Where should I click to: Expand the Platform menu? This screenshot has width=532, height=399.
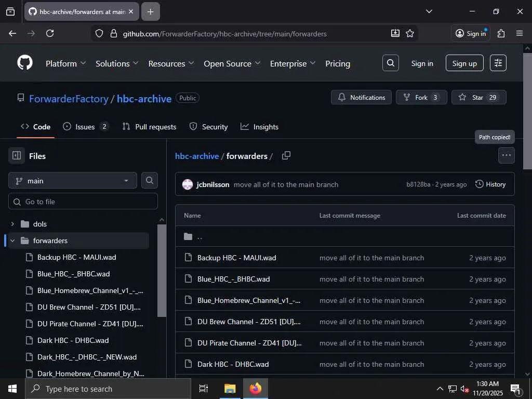(x=66, y=63)
